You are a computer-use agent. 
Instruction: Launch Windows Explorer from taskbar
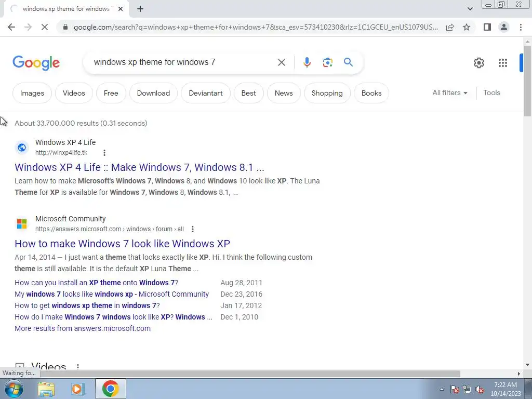46,389
